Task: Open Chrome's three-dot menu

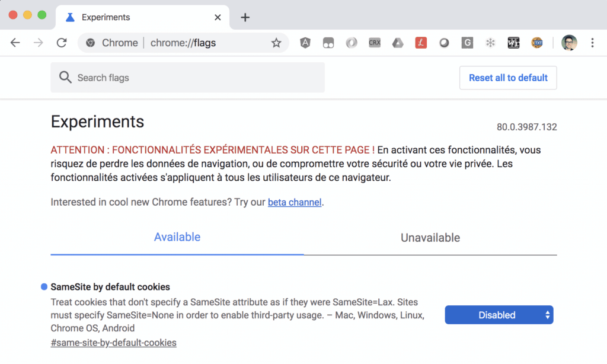Action: (x=592, y=43)
